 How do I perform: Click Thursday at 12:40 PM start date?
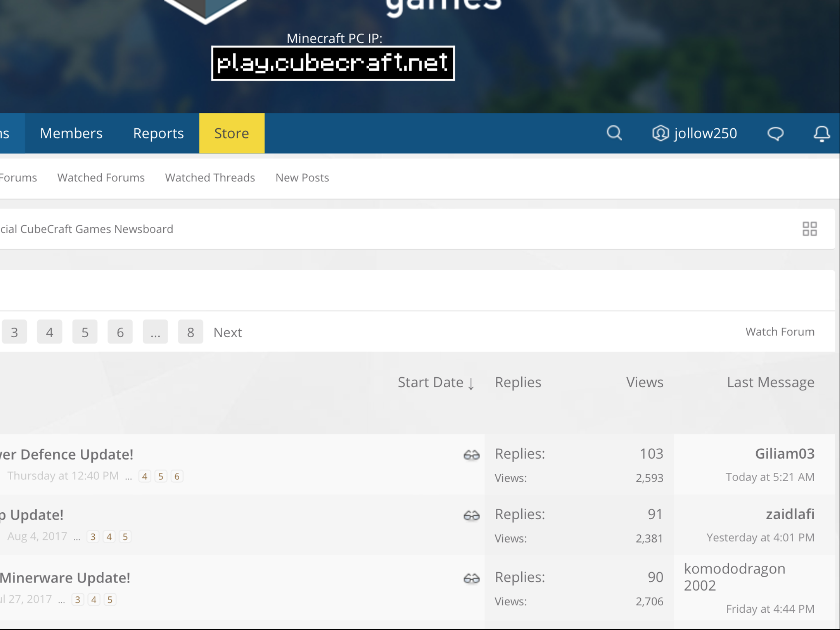pos(63,476)
